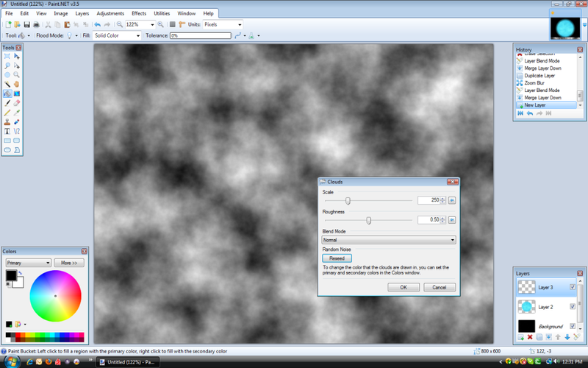Click OK in Clouds dialog
Viewport: 588px width, 368px height.
[x=404, y=287]
